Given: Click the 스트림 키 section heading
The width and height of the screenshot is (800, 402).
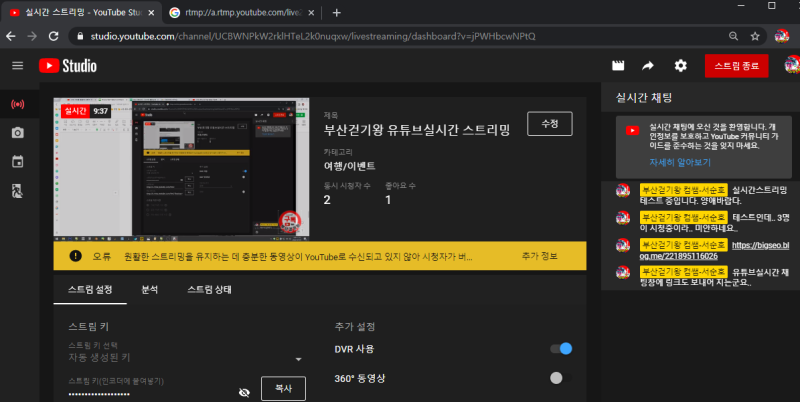Looking at the screenshot, I should [88, 326].
